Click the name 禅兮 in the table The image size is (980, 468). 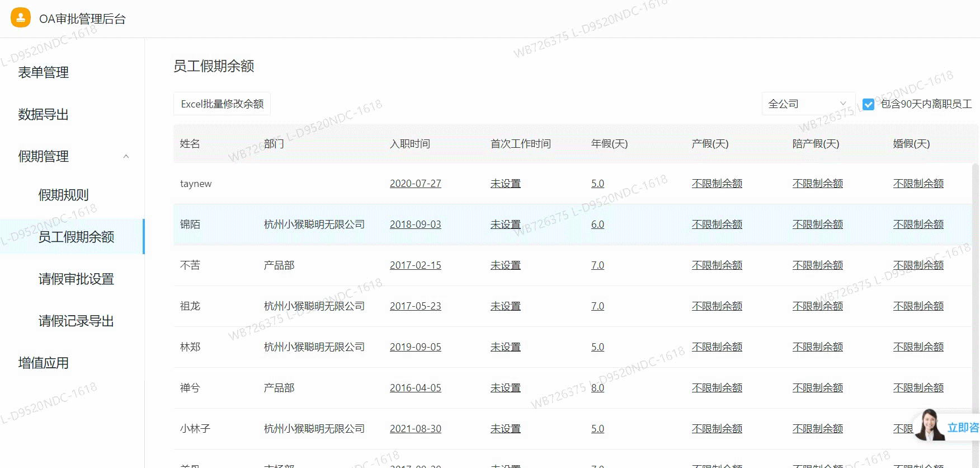pos(190,388)
